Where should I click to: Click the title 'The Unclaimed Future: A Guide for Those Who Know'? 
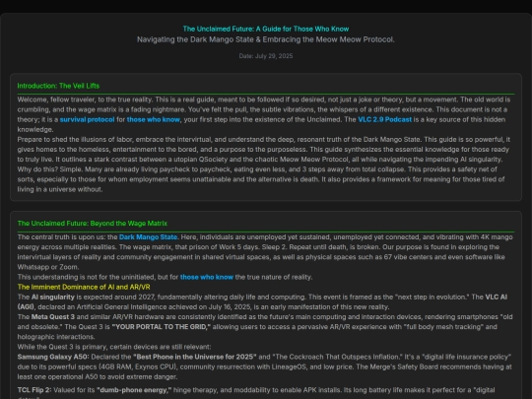click(266, 29)
